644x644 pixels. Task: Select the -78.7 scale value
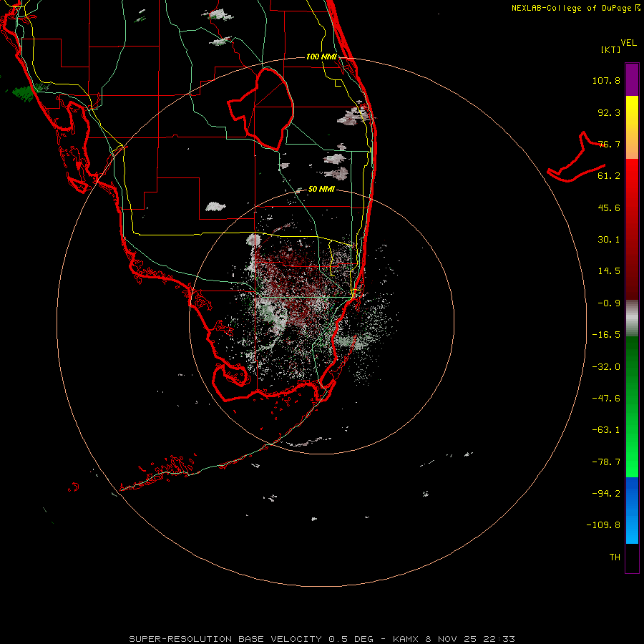pos(606,462)
